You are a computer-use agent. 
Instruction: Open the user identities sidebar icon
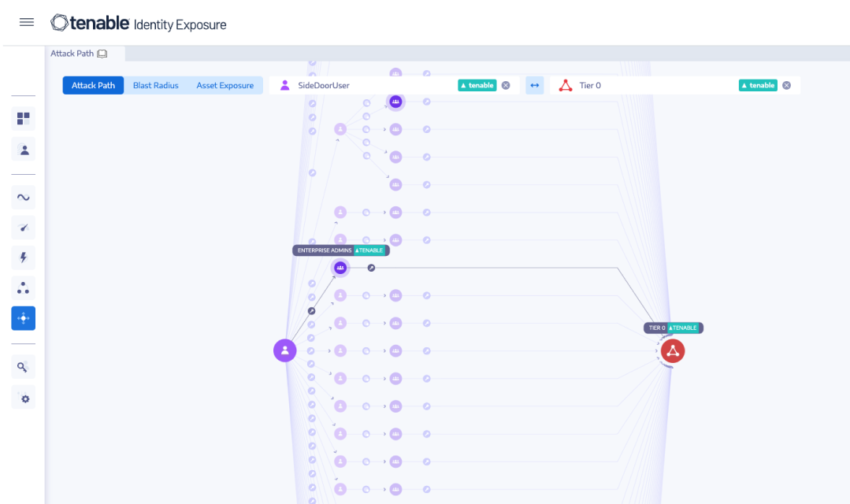(24, 149)
